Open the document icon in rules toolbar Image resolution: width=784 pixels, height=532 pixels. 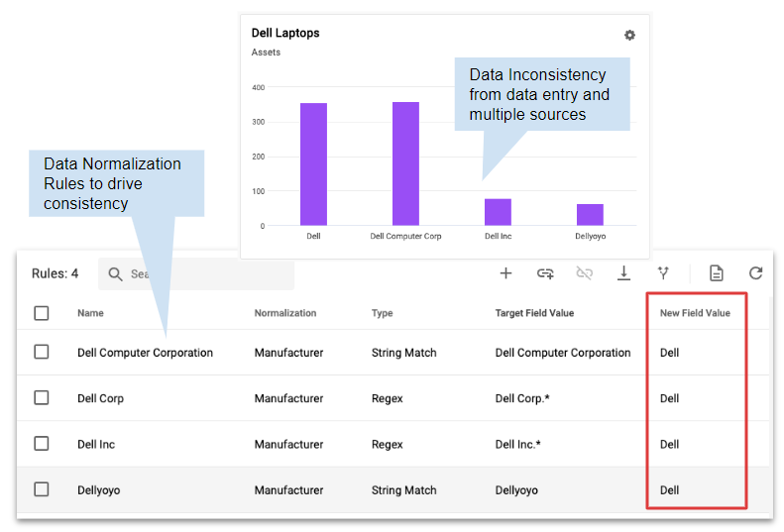click(716, 273)
